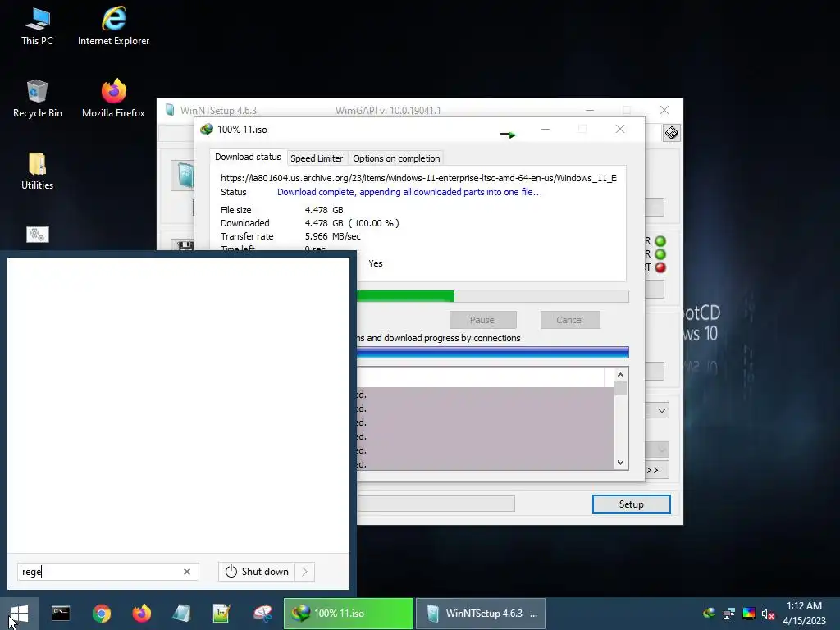This screenshot has height=630, width=840.
Task: Click the red status light in WinNTSetup
Action: [660, 267]
